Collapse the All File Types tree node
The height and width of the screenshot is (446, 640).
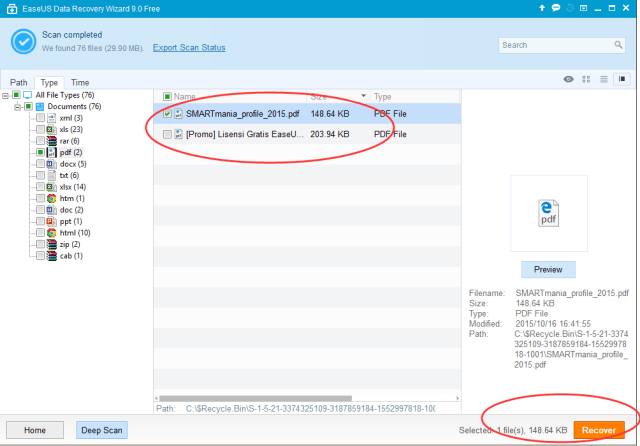click(x=5, y=95)
